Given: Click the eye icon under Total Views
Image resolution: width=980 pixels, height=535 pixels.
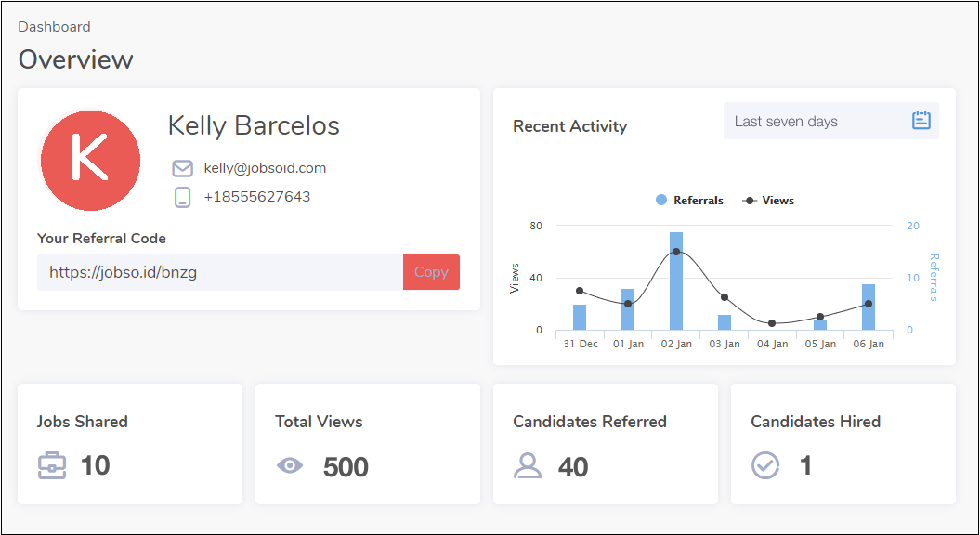Looking at the screenshot, I should [290, 465].
